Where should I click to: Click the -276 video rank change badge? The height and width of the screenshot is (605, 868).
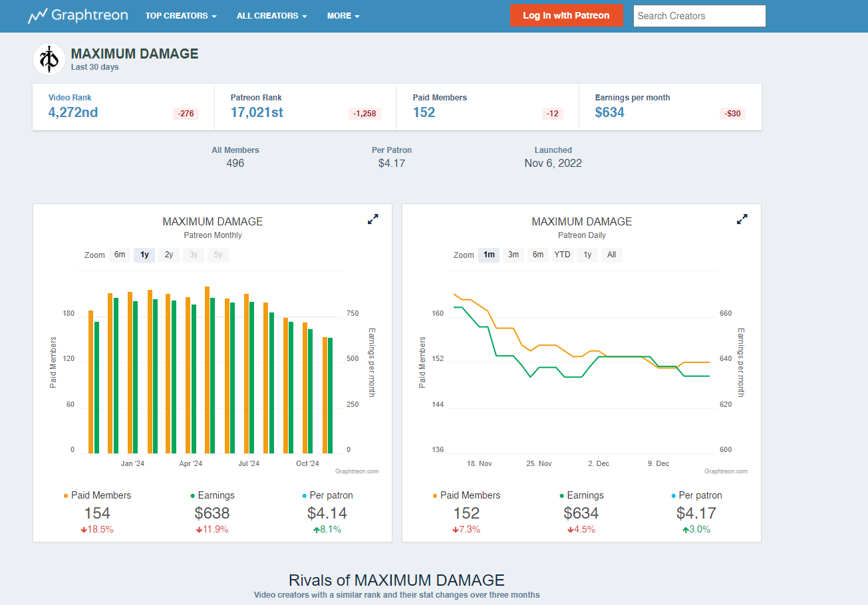click(x=186, y=114)
